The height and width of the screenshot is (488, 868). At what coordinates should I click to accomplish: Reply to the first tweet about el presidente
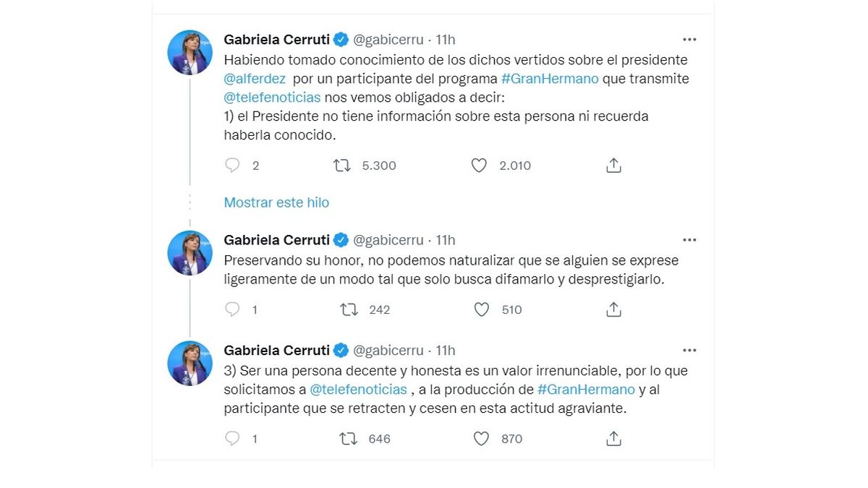pyautogui.click(x=232, y=166)
